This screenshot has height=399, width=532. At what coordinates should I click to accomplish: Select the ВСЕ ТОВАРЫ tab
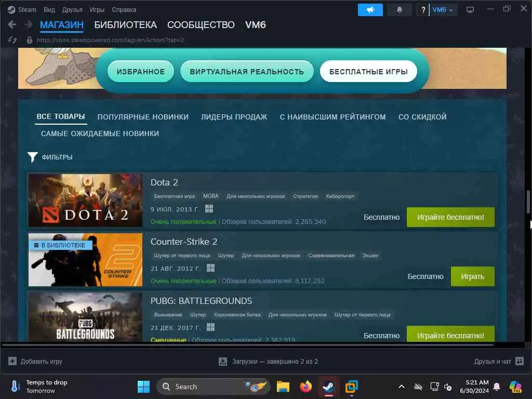coord(61,116)
